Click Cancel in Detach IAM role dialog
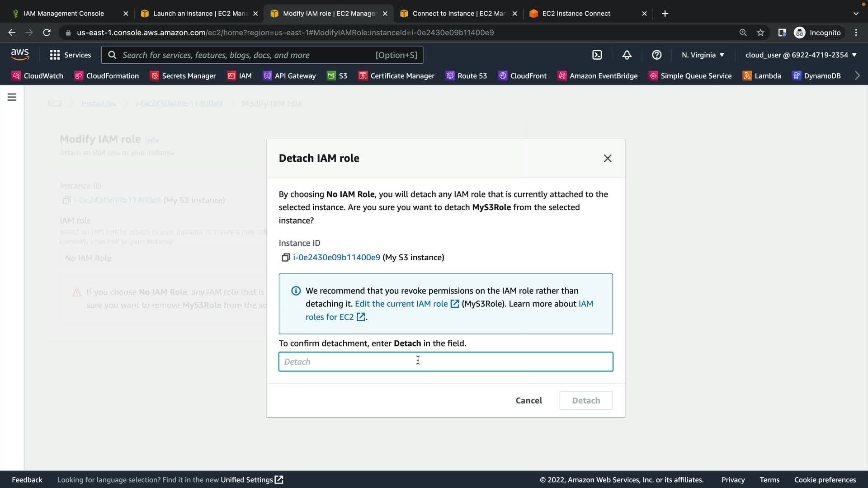 point(528,400)
